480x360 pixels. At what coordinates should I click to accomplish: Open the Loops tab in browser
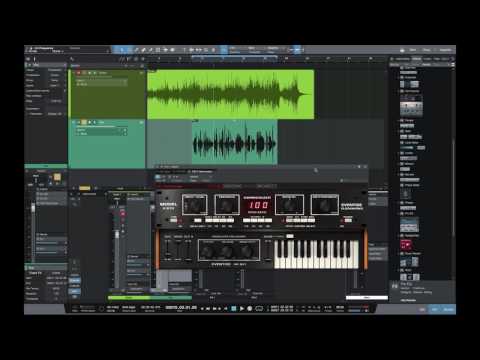(427, 59)
